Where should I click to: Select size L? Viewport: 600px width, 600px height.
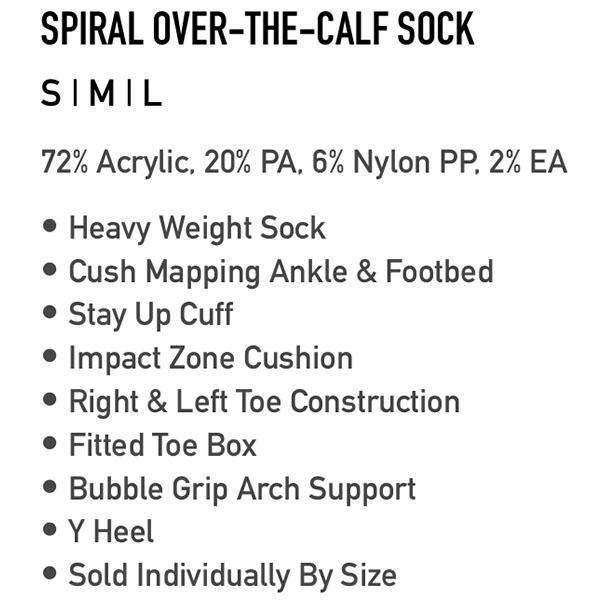pos(151,95)
